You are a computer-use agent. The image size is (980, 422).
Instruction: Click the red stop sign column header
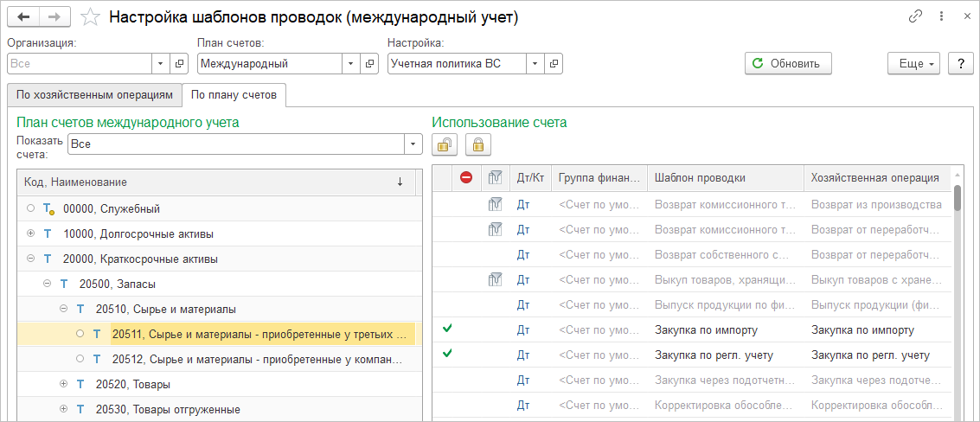(x=466, y=178)
